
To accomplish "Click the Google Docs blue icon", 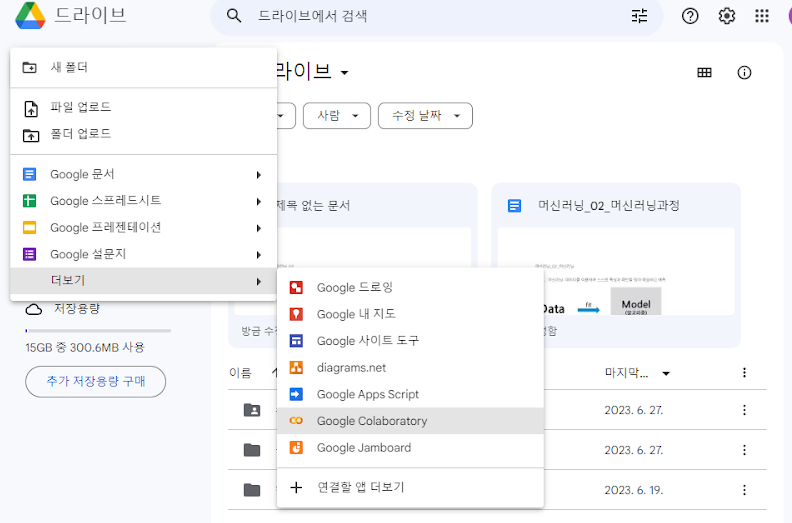I will (x=30, y=174).
